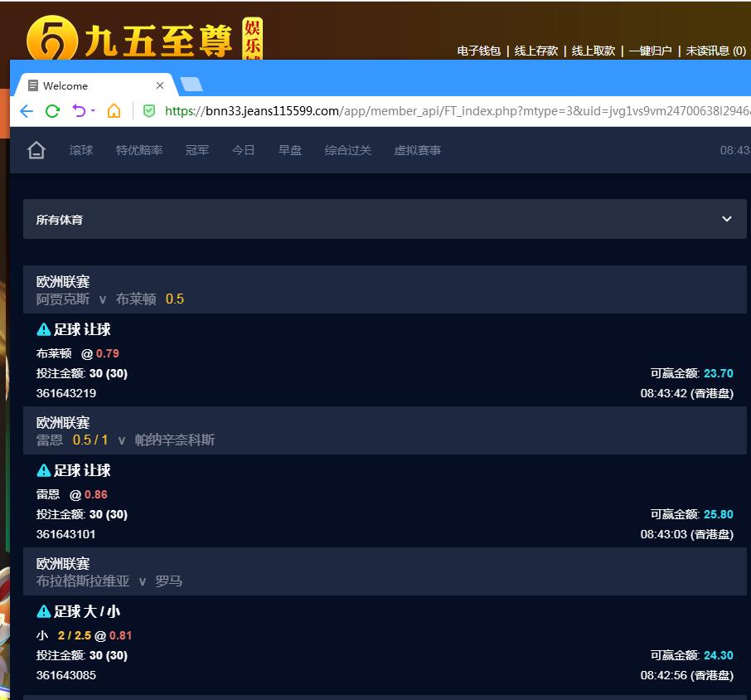This screenshot has height=700, width=751.
Task: Click the 线上存款 link
Action: pos(536,51)
